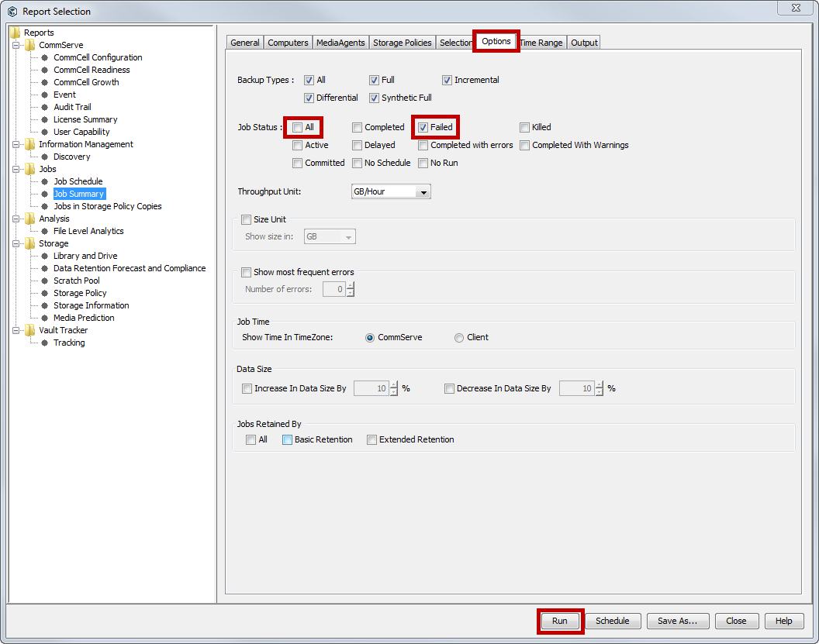Check the Jobs Retained By All checkbox
This screenshot has height=644, width=819.
[x=251, y=440]
